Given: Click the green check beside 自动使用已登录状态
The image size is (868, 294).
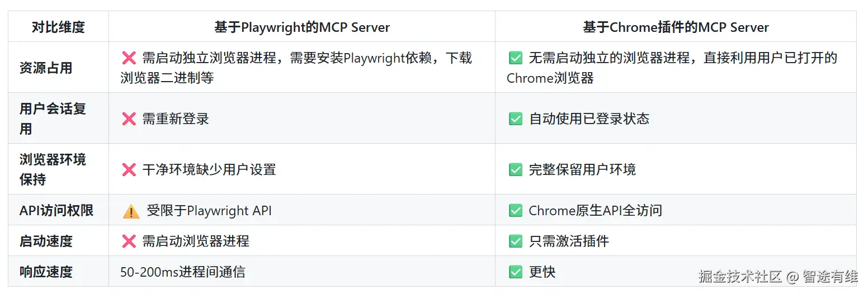Looking at the screenshot, I should [x=515, y=118].
